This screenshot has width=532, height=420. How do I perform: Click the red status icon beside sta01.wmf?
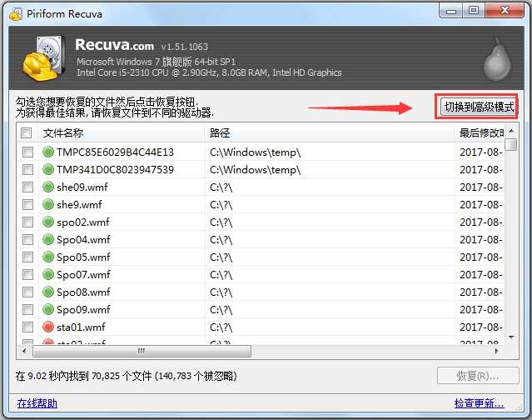[48, 327]
